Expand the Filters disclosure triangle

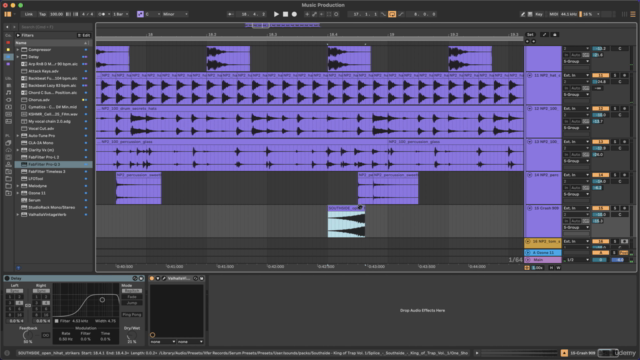[x=18, y=36]
